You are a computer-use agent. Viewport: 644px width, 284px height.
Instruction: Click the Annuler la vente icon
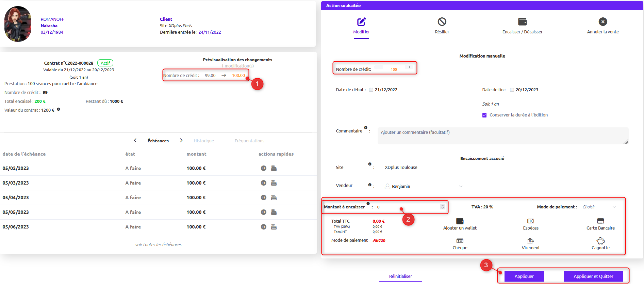(x=602, y=22)
